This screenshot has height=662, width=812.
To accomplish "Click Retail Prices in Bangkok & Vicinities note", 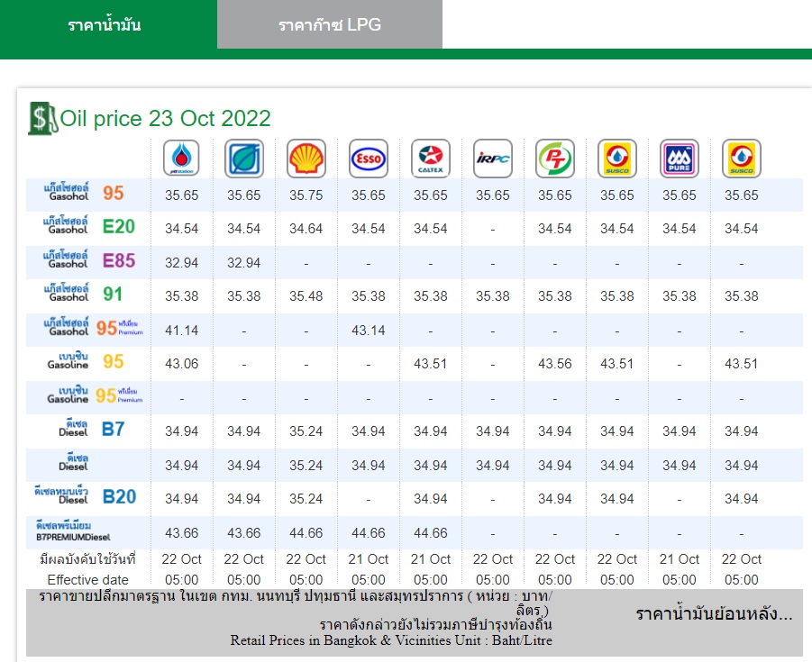I will click(391, 640).
